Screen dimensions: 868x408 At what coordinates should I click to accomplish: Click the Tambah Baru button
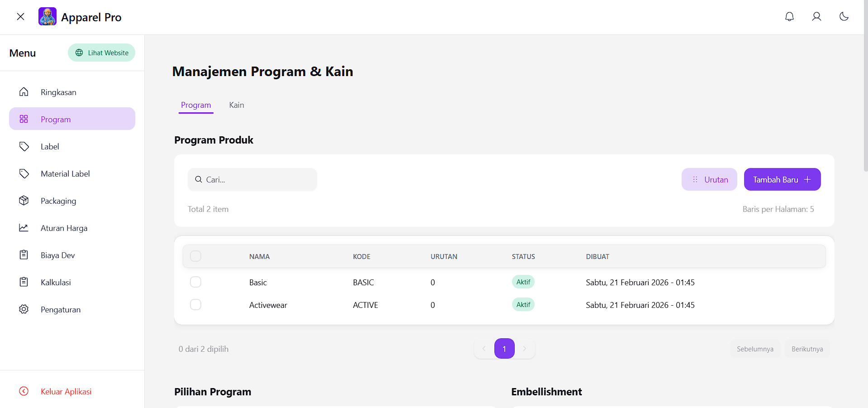click(x=782, y=179)
